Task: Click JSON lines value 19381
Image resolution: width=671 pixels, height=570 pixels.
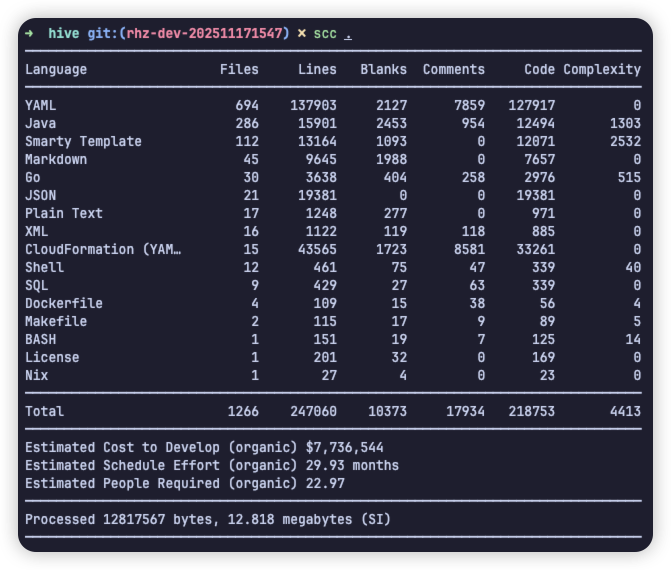Action: click(317, 195)
